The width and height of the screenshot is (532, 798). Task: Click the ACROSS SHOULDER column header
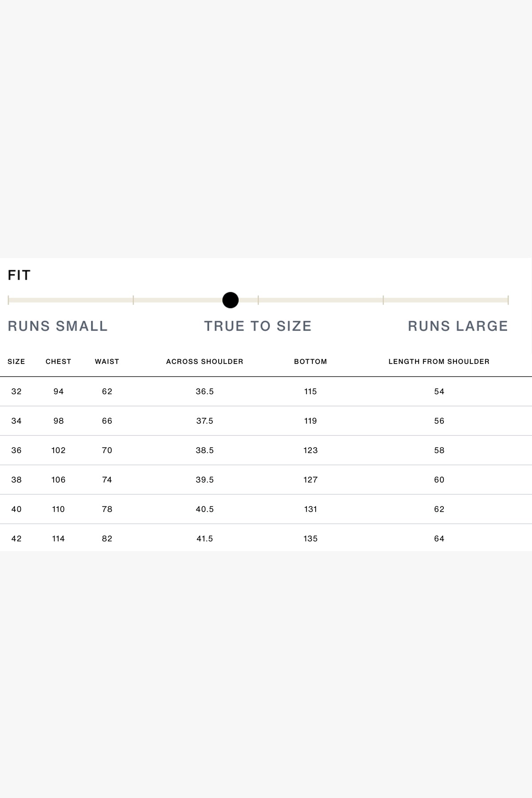click(205, 361)
